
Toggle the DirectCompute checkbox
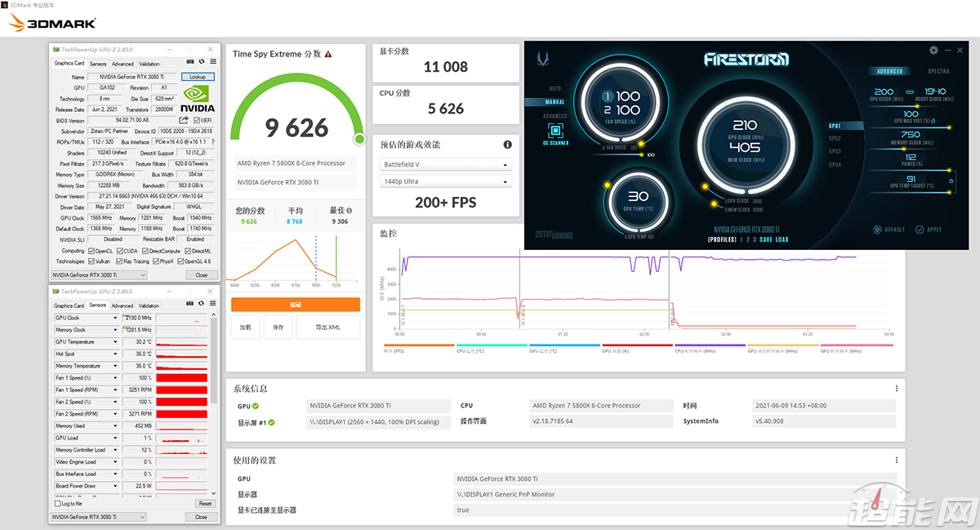(145, 251)
